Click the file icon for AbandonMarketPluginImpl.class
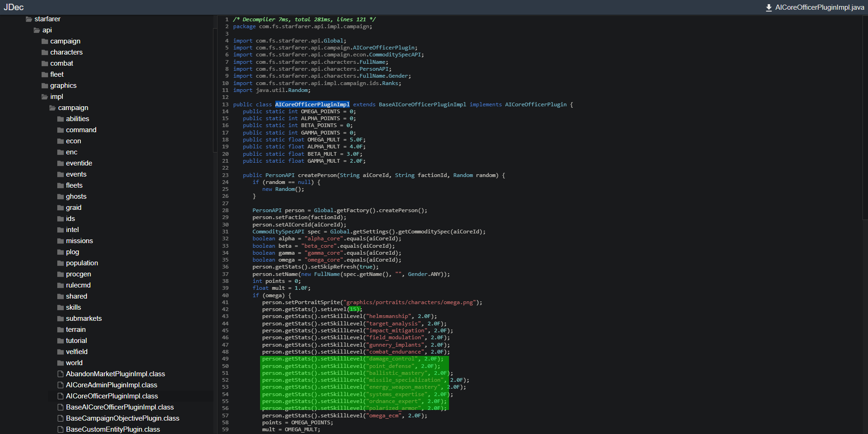868x434 pixels. (60, 373)
